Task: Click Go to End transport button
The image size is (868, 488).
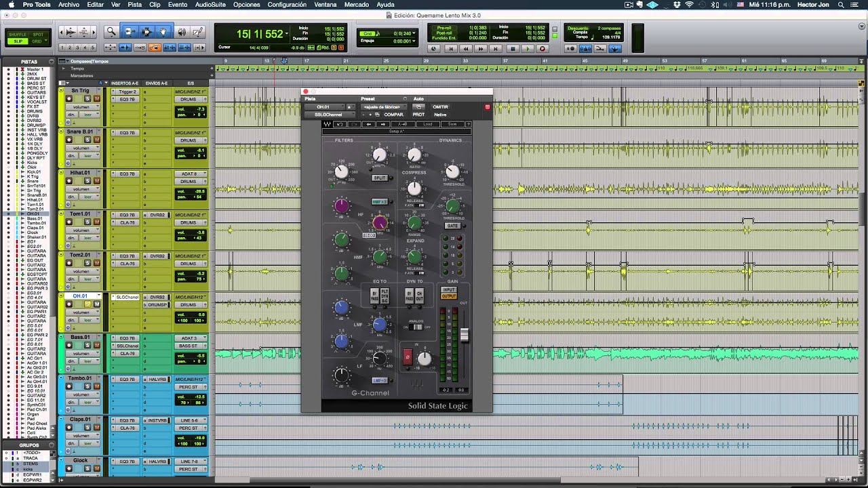Action: point(496,49)
